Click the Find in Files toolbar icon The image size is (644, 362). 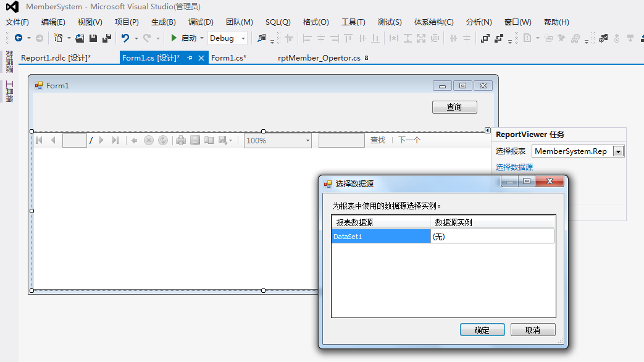[x=261, y=38]
